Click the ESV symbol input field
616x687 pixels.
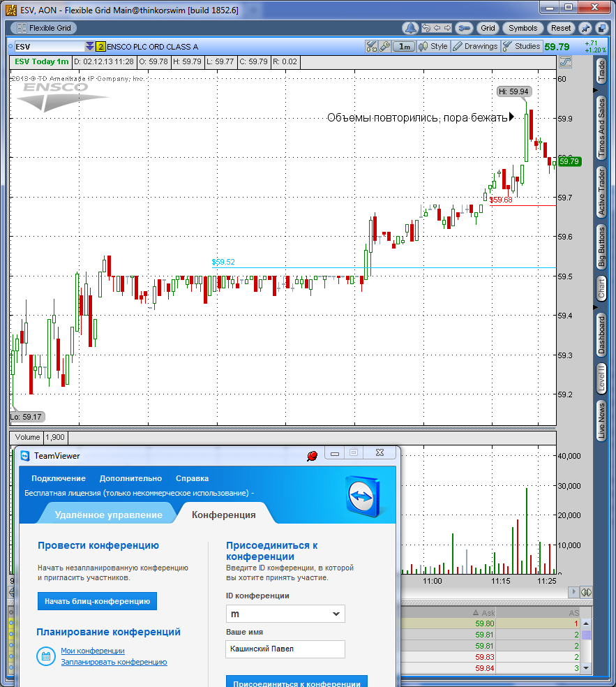(x=49, y=47)
